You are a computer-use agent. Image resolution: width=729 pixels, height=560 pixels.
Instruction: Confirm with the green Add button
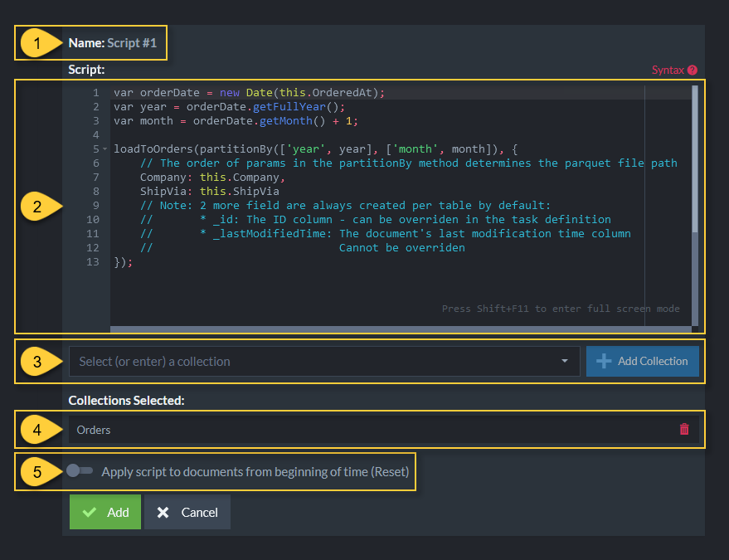point(105,512)
